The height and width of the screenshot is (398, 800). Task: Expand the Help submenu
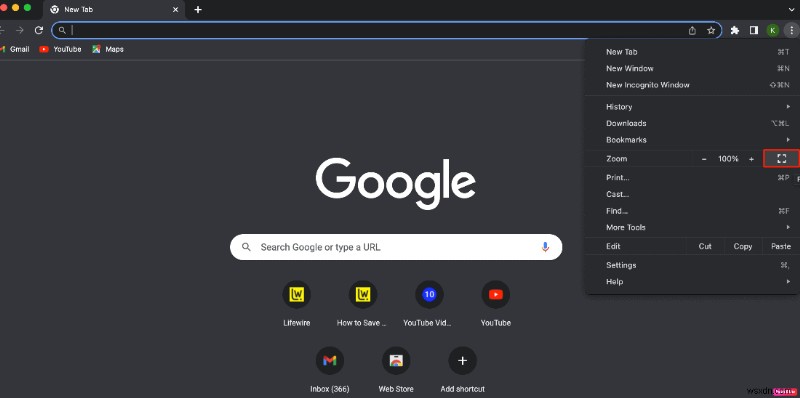tap(692, 282)
